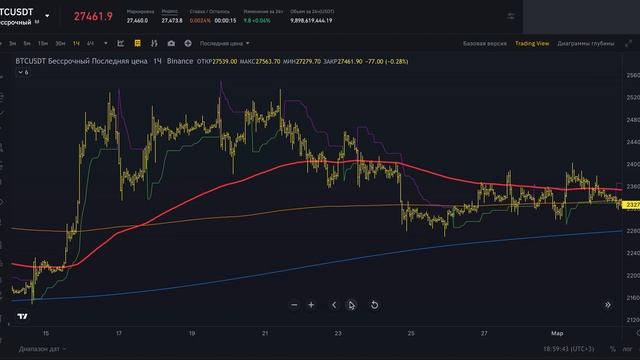Zoom out chart with minus button

point(294,305)
